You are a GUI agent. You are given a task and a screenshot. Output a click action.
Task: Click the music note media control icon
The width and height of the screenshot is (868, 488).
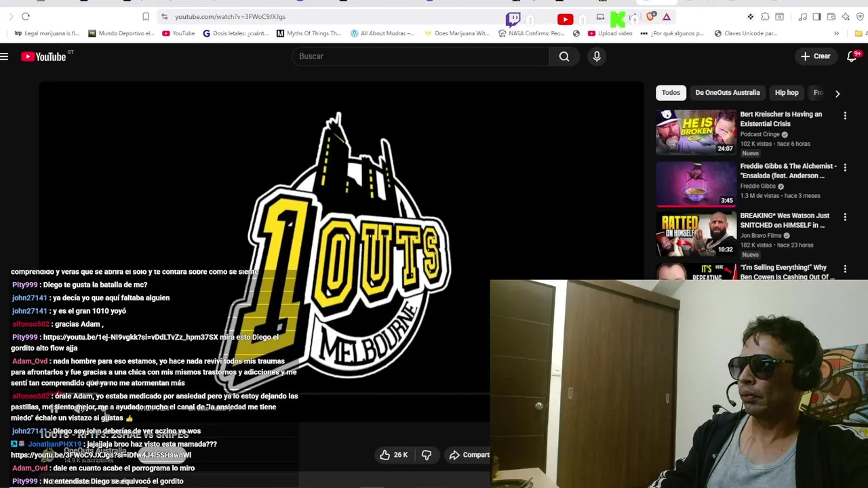(802, 17)
